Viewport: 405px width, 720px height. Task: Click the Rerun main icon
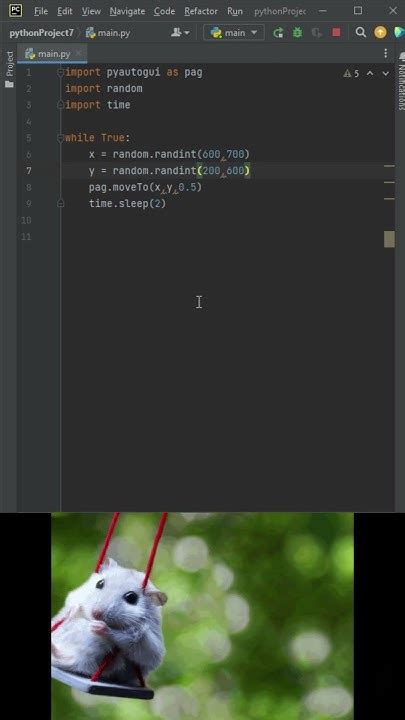pyautogui.click(x=278, y=33)
